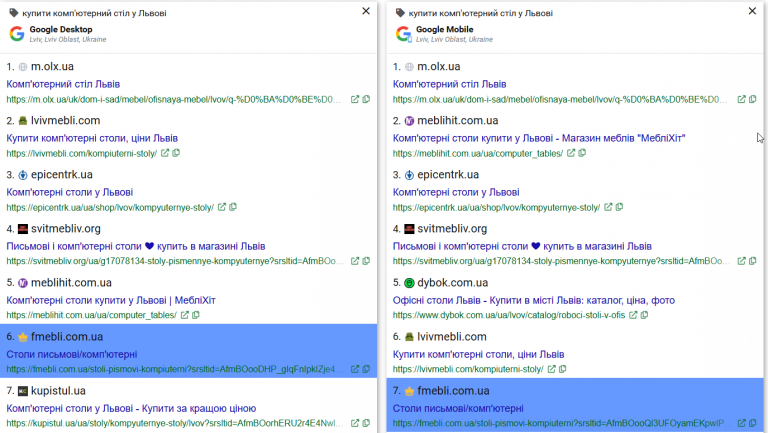Close the Google Mobile results panel
This screenshot has height=433, width=768.
pos(752,11)
